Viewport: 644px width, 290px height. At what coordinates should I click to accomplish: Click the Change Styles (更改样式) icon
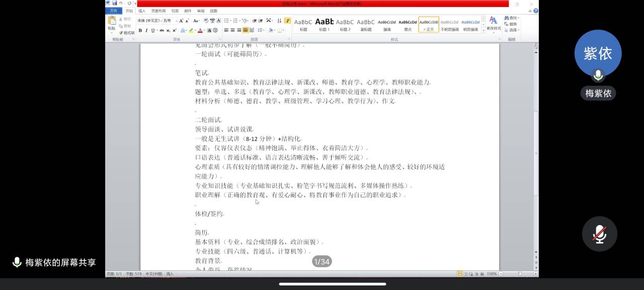(x=493, y=23)
